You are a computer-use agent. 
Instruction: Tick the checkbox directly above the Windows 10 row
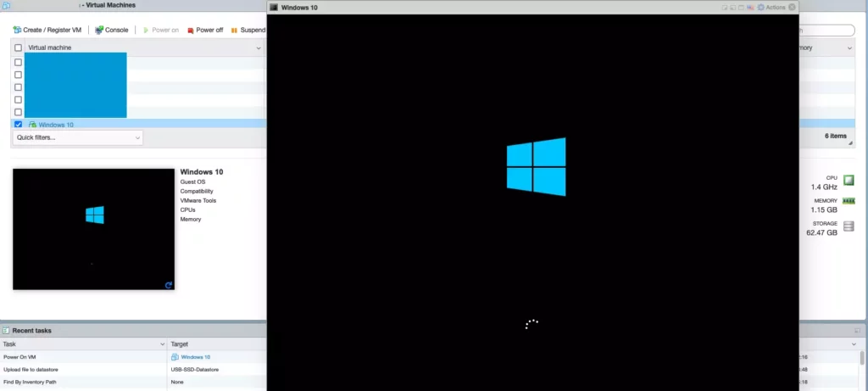click(19, 112)
